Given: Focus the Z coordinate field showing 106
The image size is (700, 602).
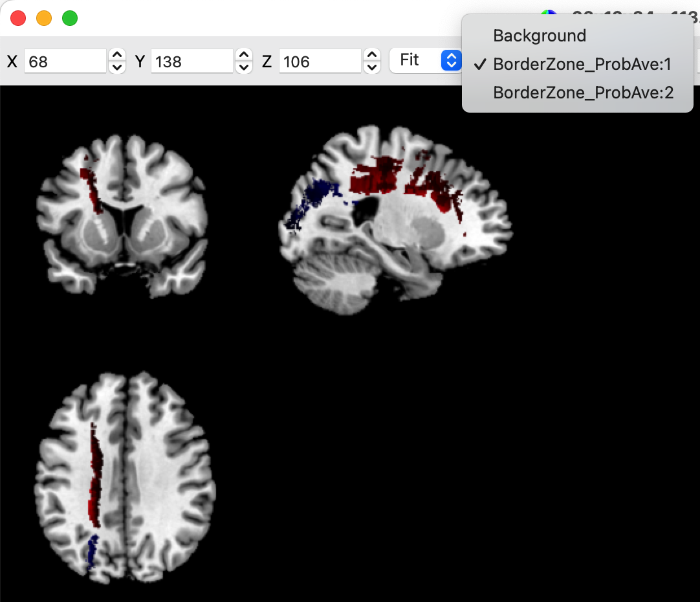Looking at the screenshot, I should [320, 61].
